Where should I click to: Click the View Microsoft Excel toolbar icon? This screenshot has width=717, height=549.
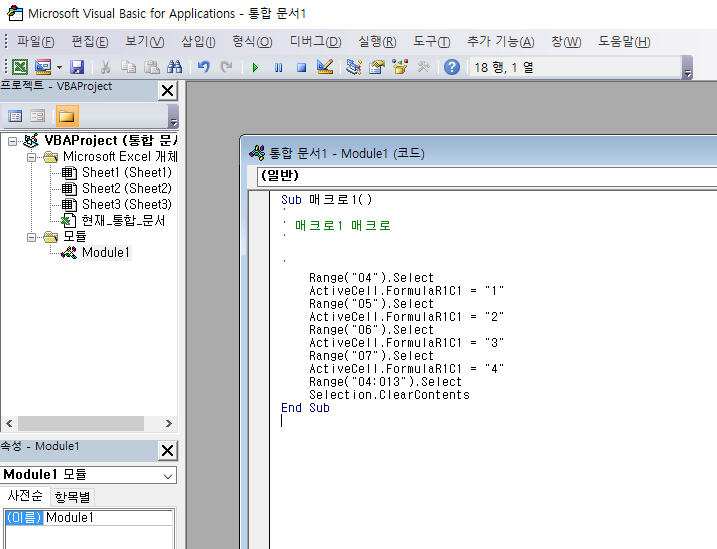click(20, 67)
